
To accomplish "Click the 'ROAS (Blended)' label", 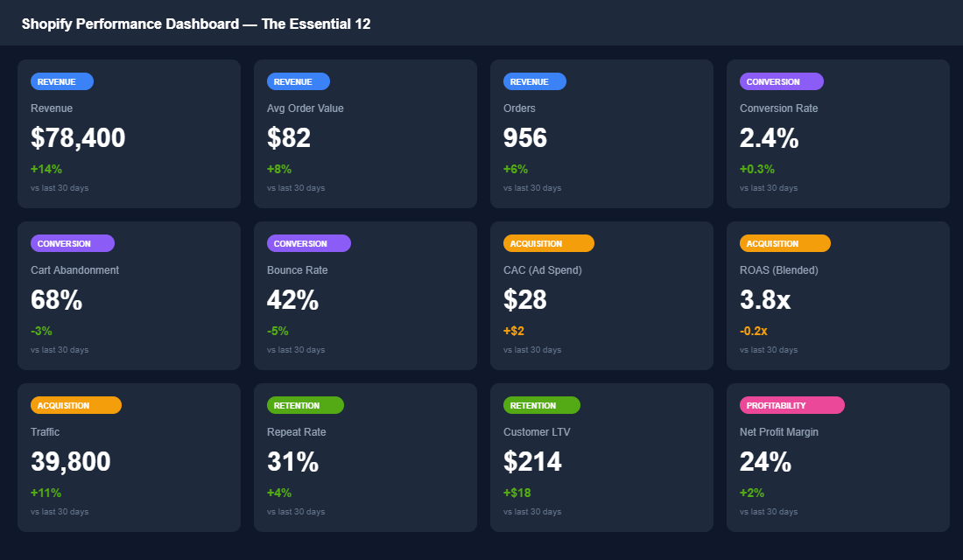I will pos(779,270).
